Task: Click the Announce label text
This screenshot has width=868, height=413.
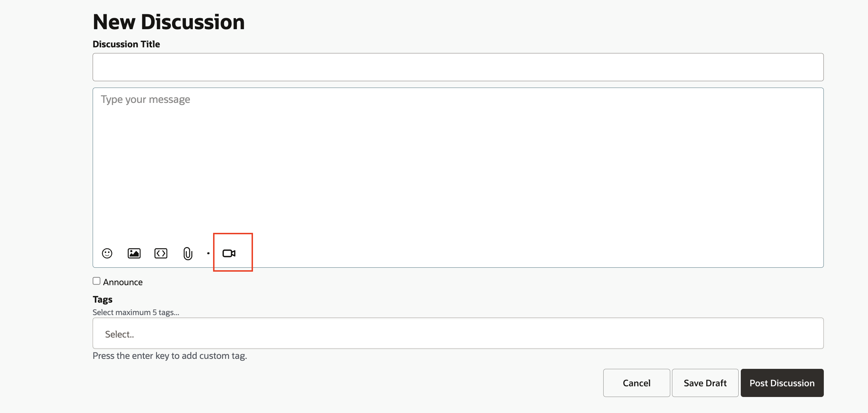Action: [123, 282]
